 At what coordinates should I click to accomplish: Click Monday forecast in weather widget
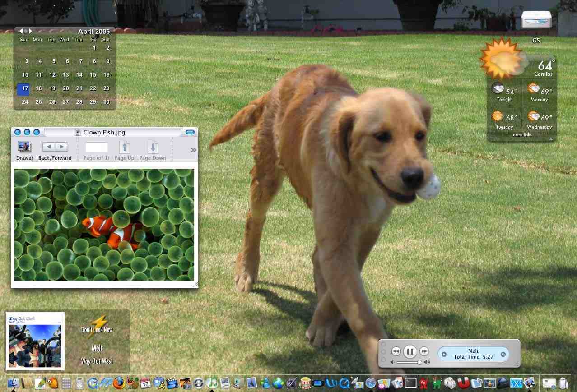coord(539,92)
